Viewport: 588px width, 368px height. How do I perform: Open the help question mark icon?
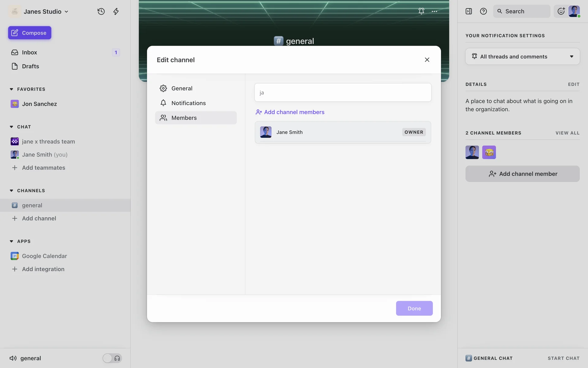(483, 11)
